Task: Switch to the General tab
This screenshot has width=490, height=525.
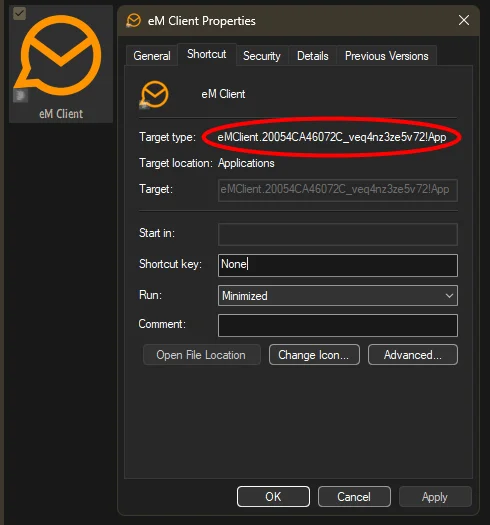Action: tap(152, 56)
